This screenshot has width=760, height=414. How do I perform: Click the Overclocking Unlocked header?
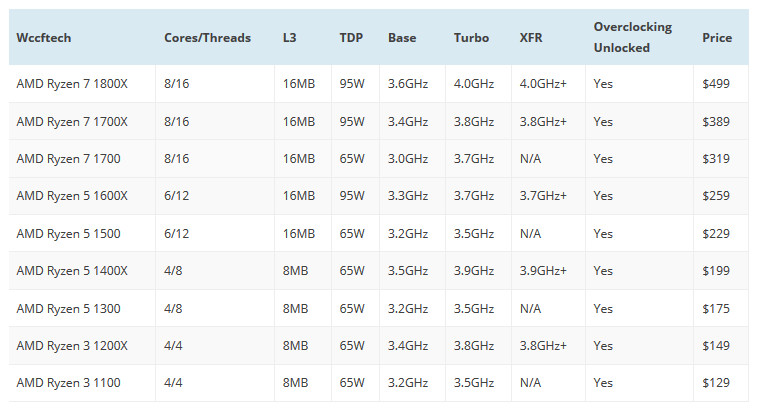tap(632, 37)
